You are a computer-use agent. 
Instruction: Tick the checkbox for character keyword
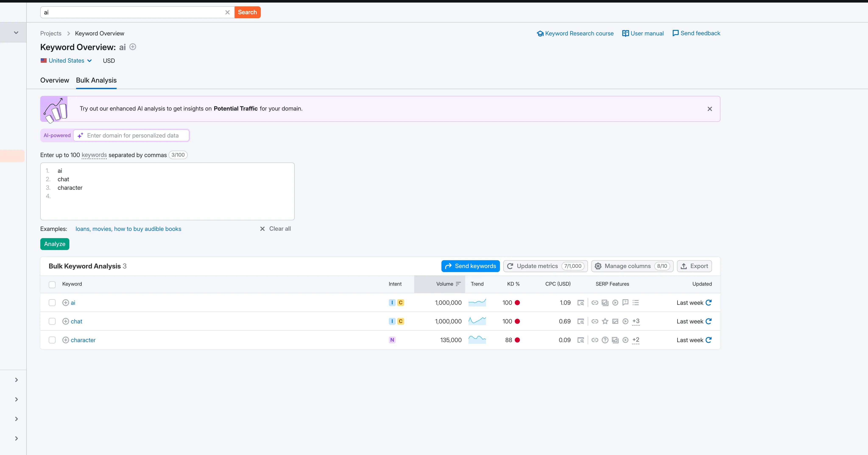(x=52, y=340)
